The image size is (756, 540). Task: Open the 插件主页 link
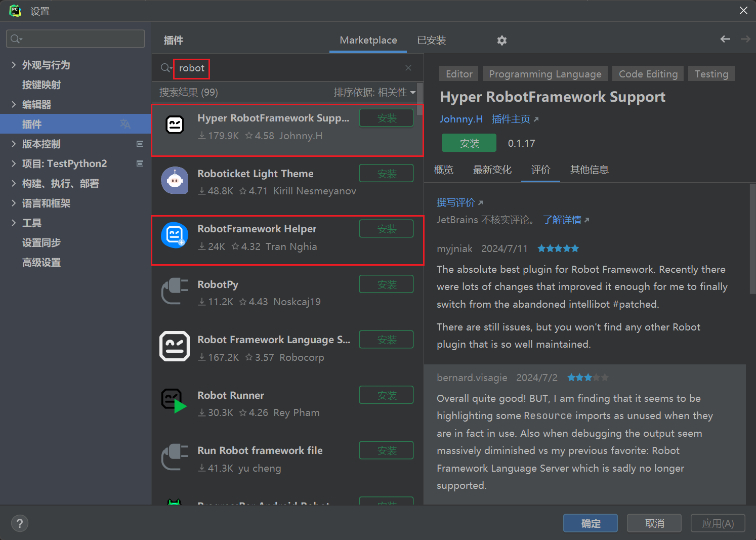click(515, 119)
